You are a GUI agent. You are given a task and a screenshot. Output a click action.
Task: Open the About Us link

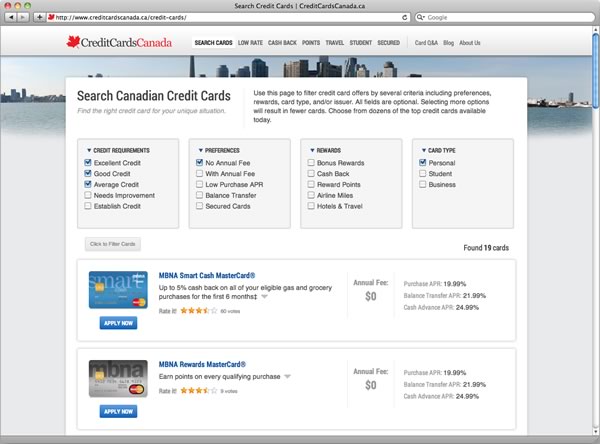pos(470,42)
